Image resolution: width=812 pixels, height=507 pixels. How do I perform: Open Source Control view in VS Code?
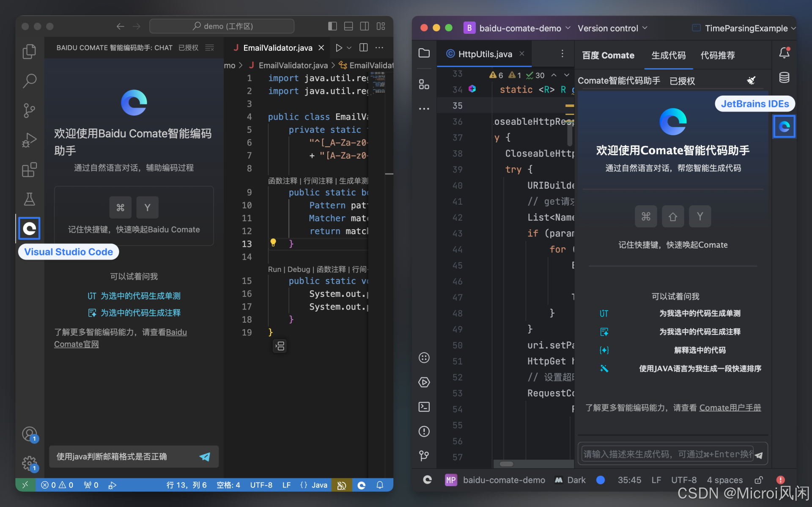29,110
